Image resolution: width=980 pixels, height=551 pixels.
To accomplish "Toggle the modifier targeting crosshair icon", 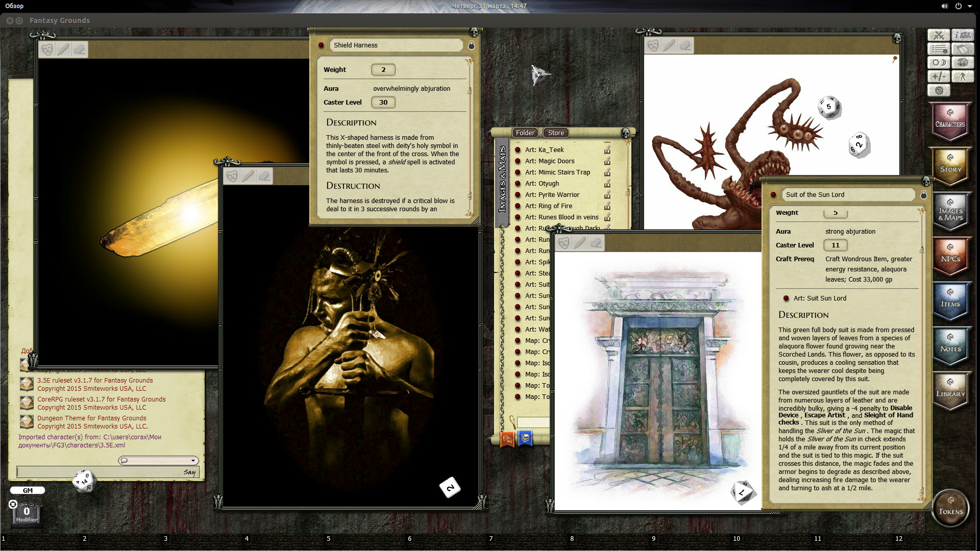I will pyautogui.click(x=13, y=504).
